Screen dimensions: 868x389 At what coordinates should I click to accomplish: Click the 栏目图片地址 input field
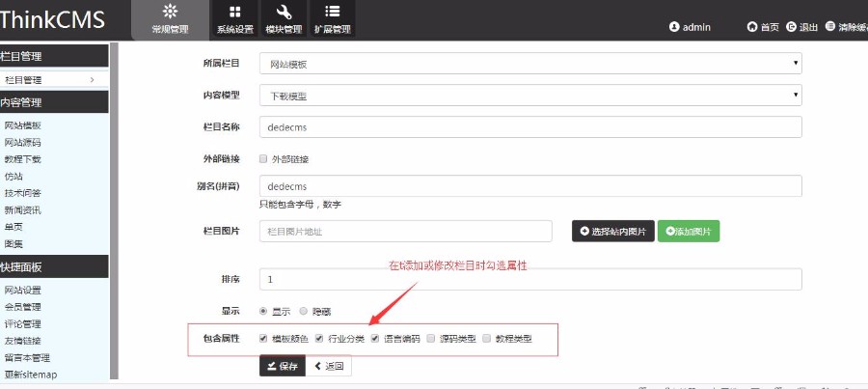(406, 231)
